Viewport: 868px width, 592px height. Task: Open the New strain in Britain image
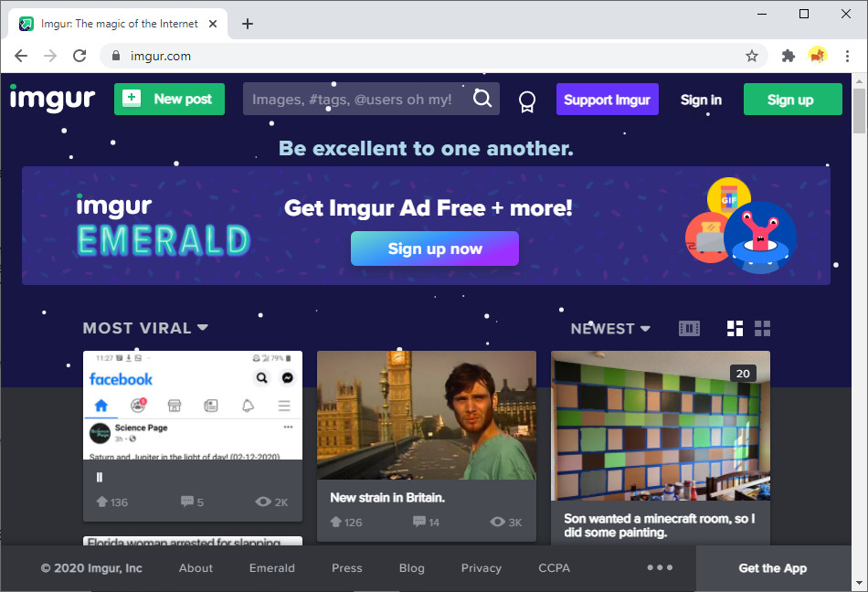(427, 415)
